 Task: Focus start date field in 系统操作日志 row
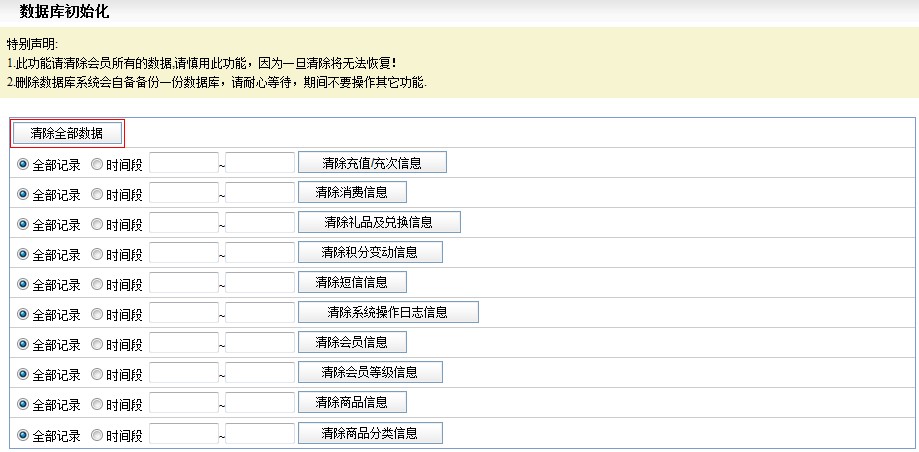pos(184,313)
